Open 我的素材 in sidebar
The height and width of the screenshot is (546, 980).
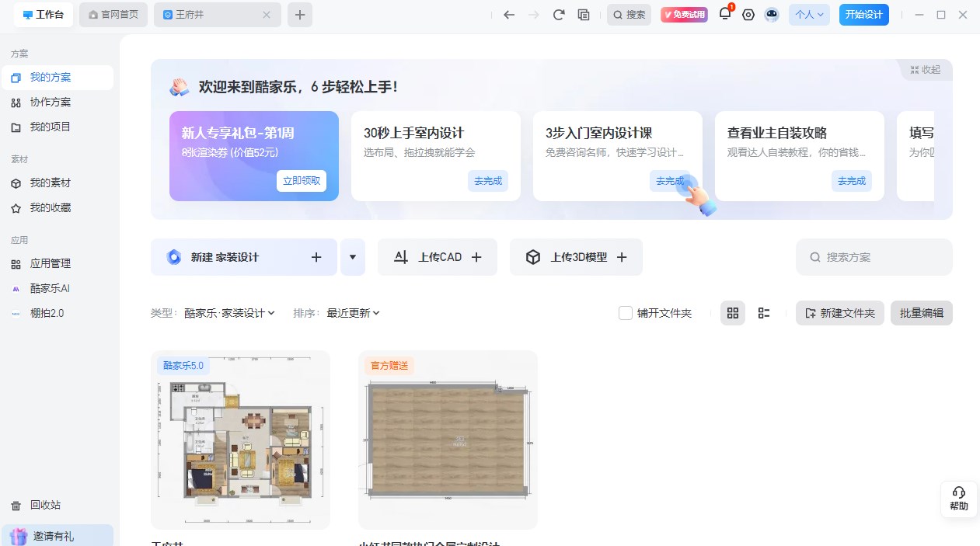pyautogui.click(x=58, y=183)
